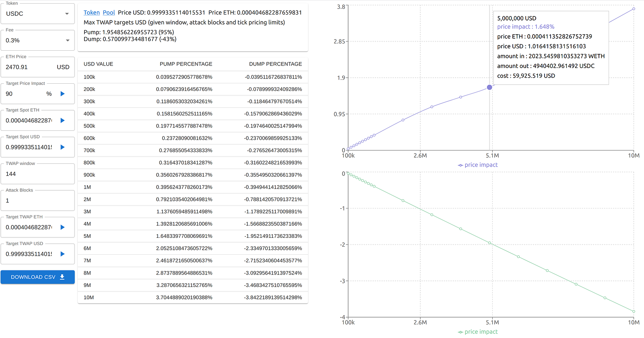Click pump value 3.7044889020190388%
This screenshot has height=338, width=644.
tap(184, 297)
